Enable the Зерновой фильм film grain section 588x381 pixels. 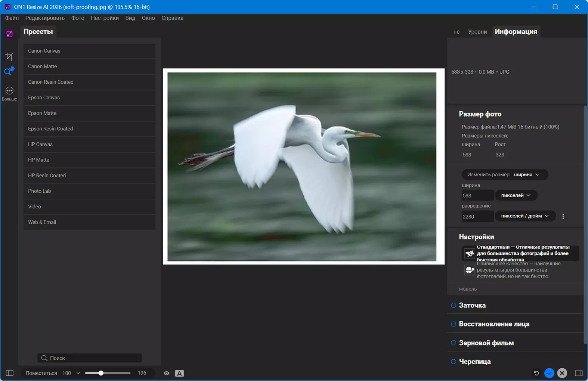coord(454,343)
